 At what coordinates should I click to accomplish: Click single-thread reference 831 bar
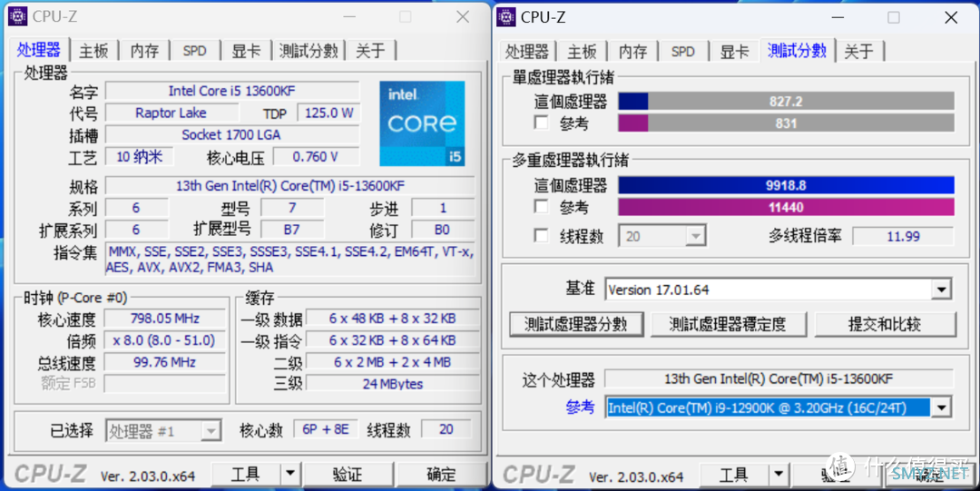(786, 123)
